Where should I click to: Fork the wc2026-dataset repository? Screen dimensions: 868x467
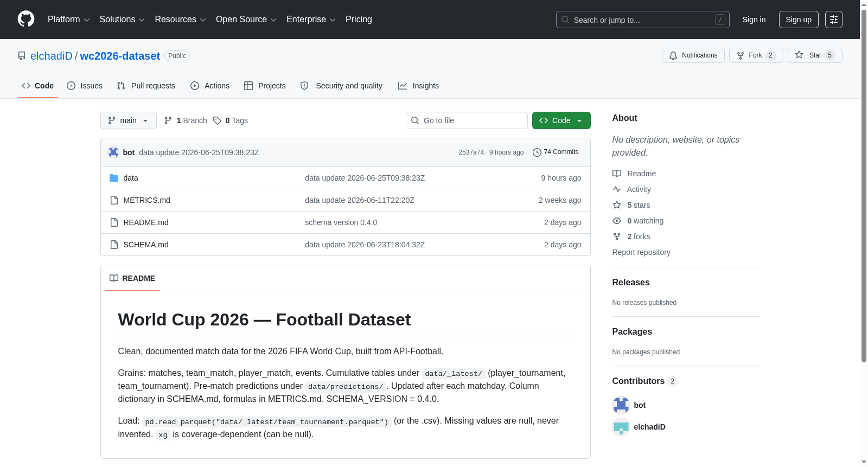pyautogui.click(x=756, y=55)
